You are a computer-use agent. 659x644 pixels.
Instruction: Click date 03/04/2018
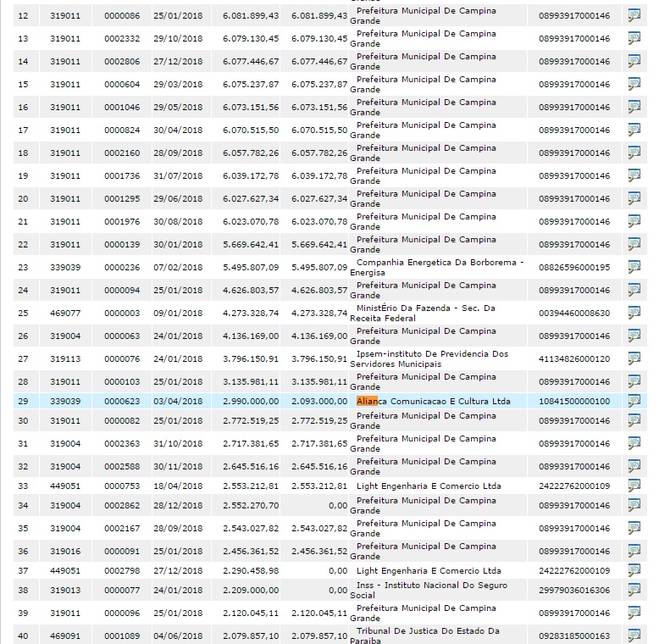[x=178, y=401]
